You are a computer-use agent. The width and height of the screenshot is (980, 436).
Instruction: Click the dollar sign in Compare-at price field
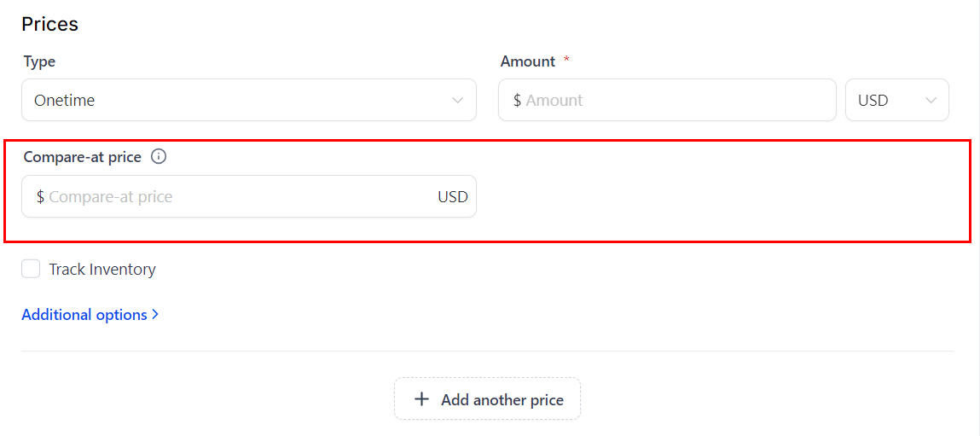(x=40, y=197)
